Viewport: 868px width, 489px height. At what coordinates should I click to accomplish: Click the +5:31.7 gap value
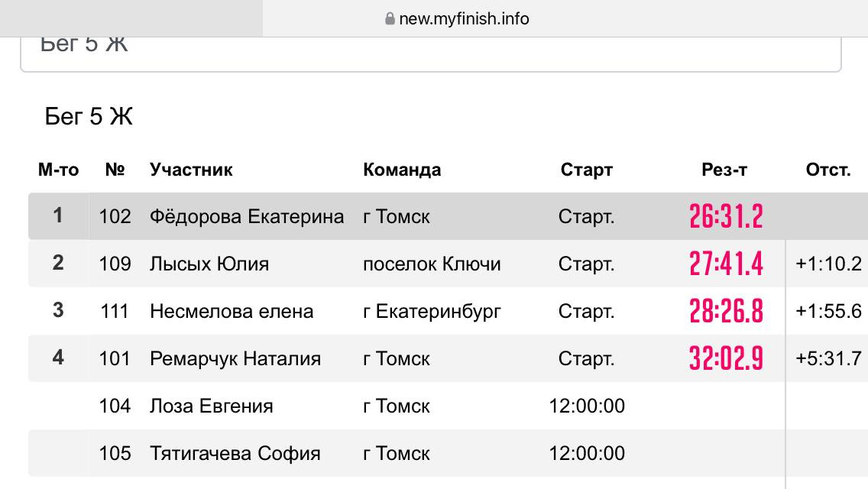click(x=828, y=358)
